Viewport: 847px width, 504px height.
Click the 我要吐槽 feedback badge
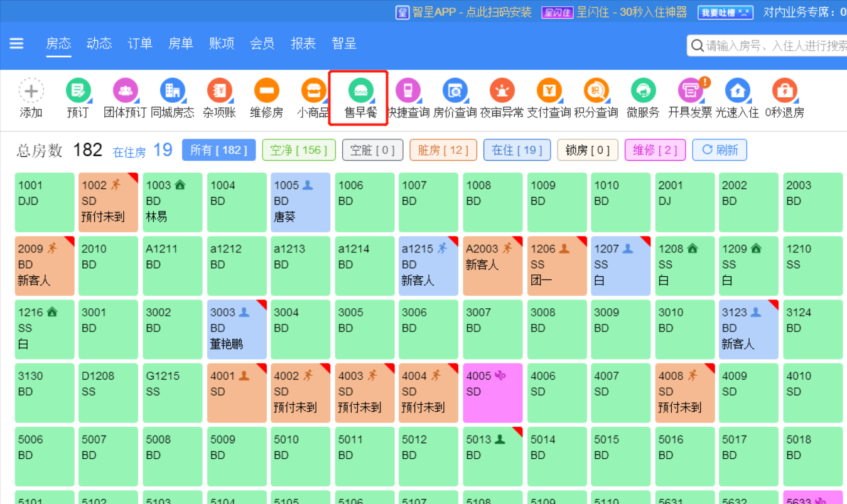725,12
